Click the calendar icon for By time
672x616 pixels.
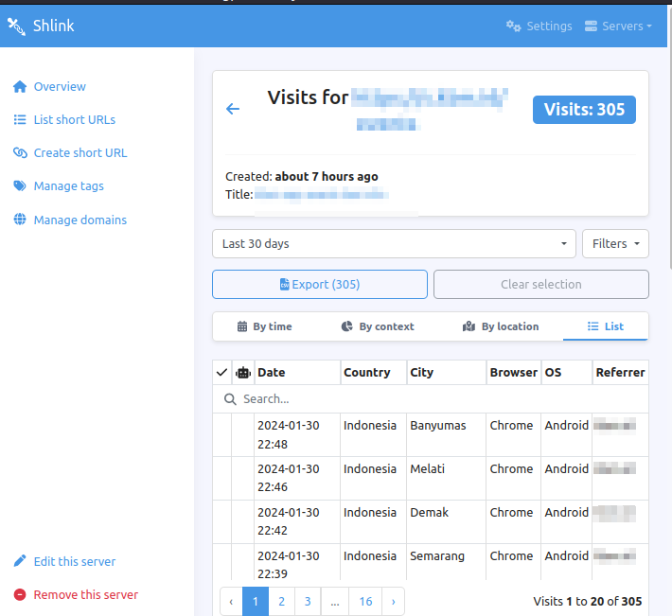(x=242, y=326)
